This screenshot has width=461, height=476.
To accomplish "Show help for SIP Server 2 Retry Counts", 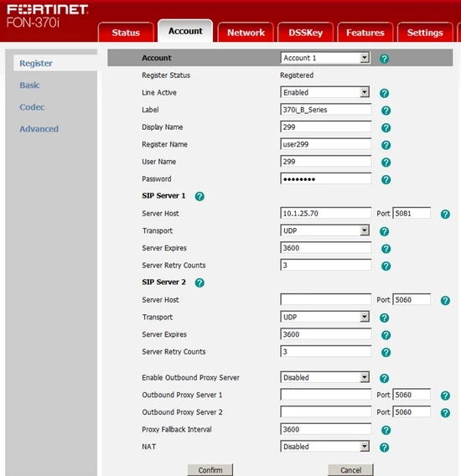I will click(386, 353).
